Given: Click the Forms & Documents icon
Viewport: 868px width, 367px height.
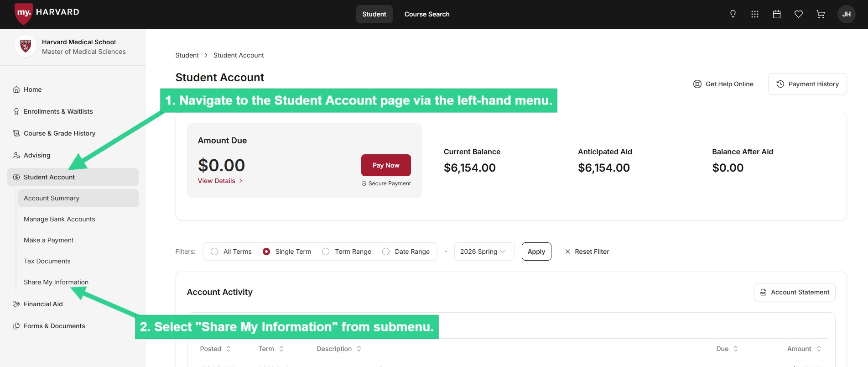Looking at the screenshot, I should click(16, 326).
